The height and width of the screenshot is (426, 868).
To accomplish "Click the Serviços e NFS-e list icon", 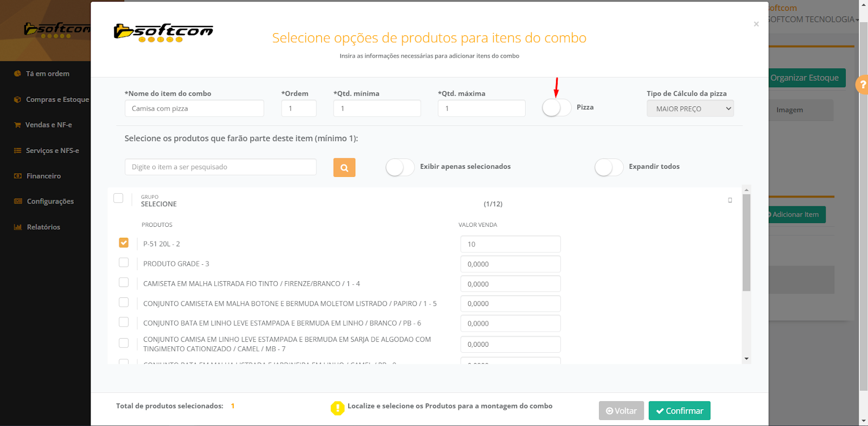I will point(17,151).
